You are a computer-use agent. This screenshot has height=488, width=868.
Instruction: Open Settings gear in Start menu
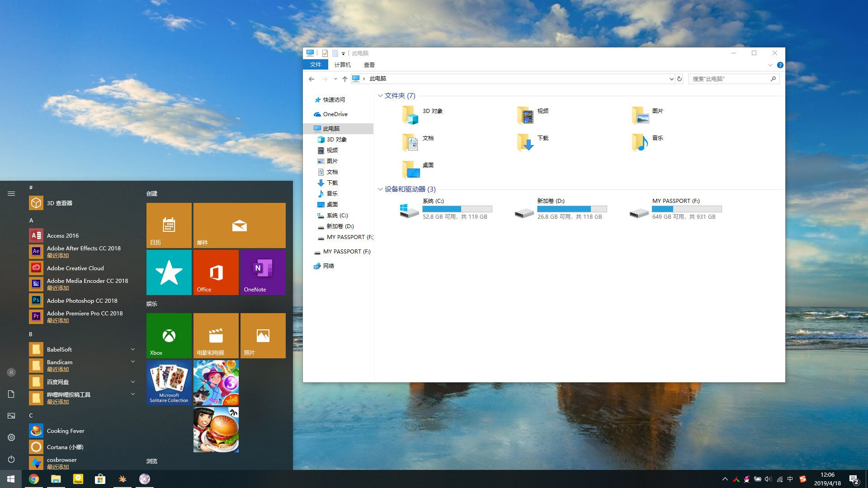point(11,437)
